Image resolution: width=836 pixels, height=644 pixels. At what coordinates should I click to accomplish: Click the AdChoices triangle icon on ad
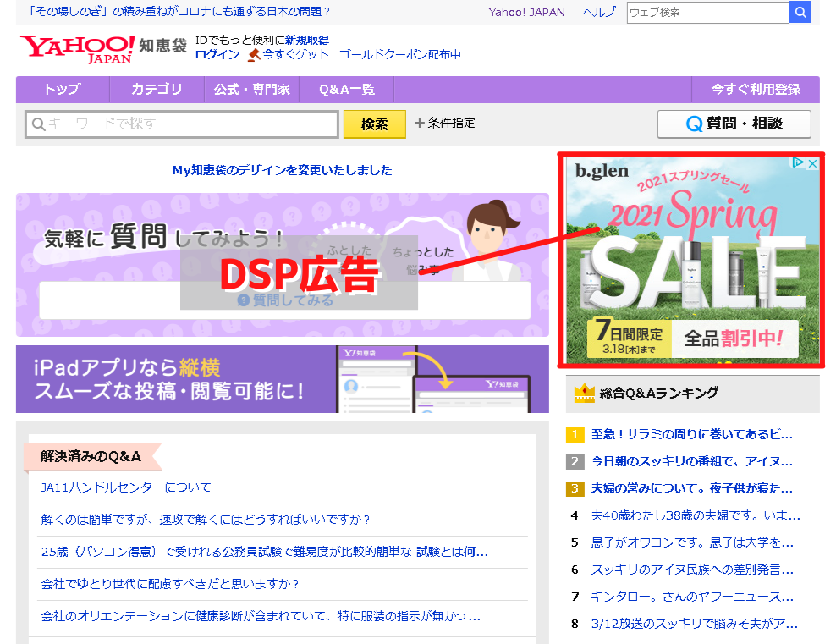pyautogui.click(x=798, y=162)
